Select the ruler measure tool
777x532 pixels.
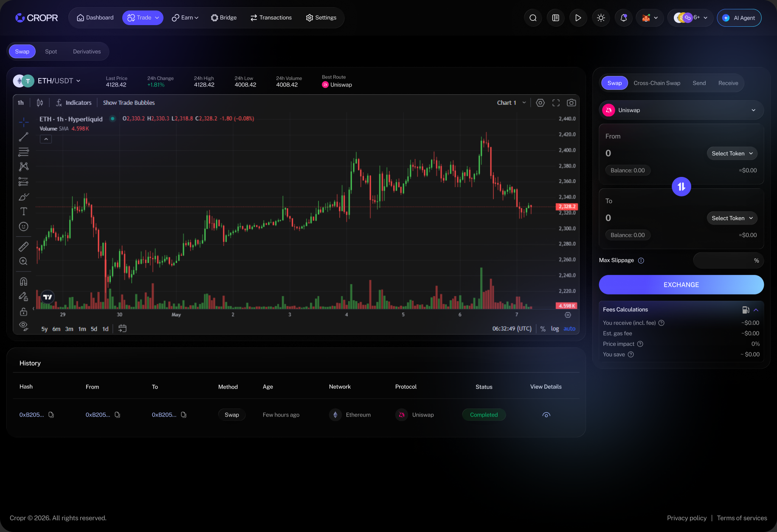pos(24,246)
